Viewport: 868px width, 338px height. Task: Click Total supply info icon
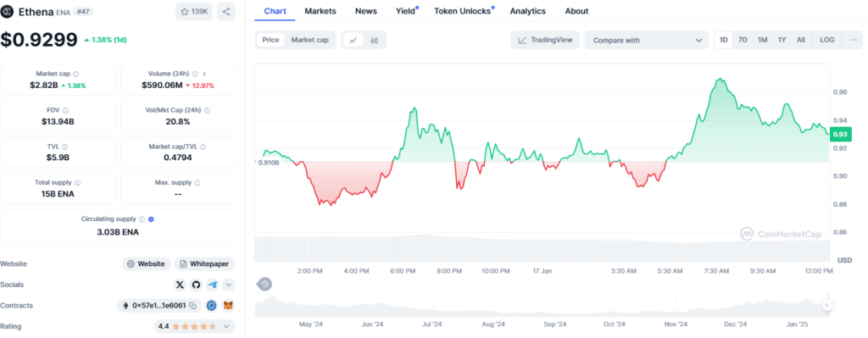[77, 182]
